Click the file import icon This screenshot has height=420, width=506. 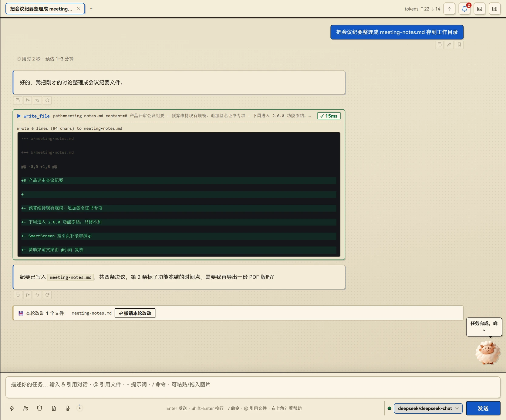tap(54, 408)
